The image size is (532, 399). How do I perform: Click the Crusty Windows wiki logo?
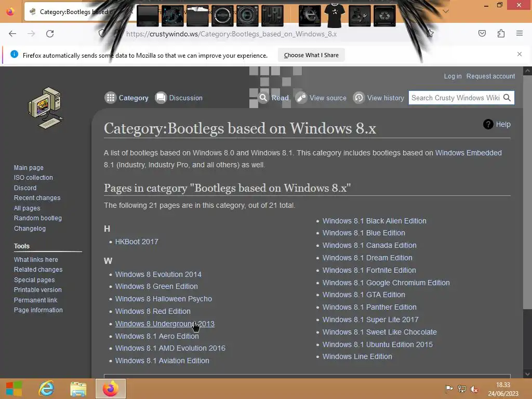tap(46, 108)
